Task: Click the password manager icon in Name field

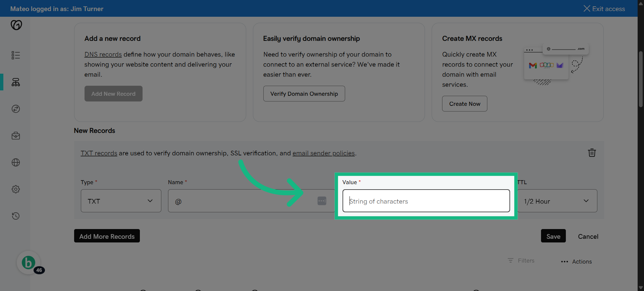Action: pos(322,201)
